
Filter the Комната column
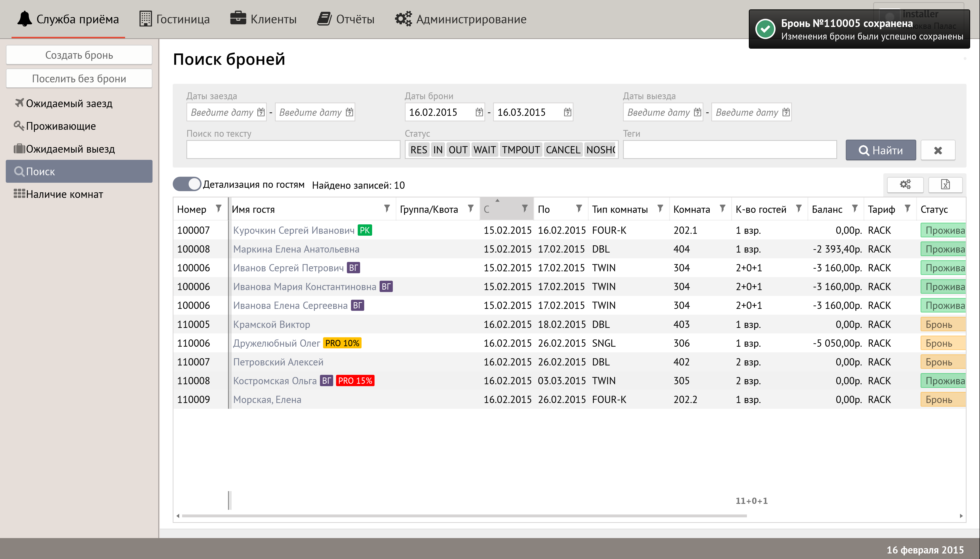[x=723, y=208]
